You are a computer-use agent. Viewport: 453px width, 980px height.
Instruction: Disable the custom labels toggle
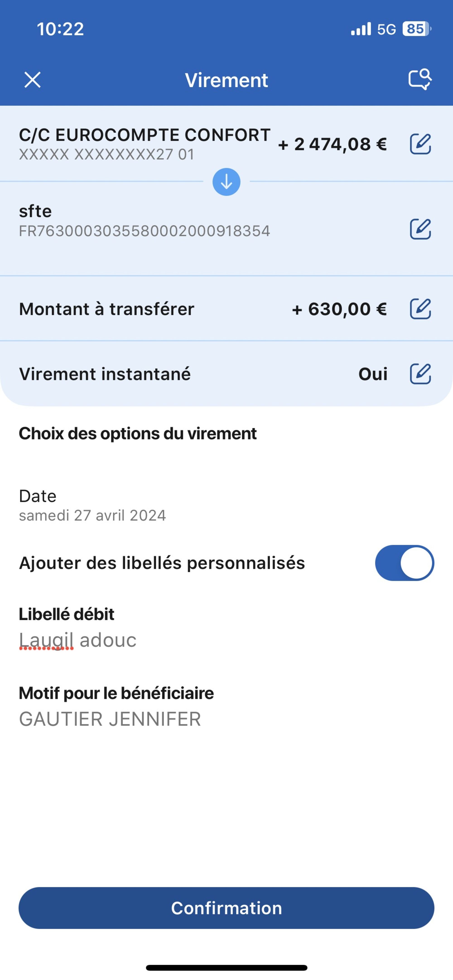point(404,563)
